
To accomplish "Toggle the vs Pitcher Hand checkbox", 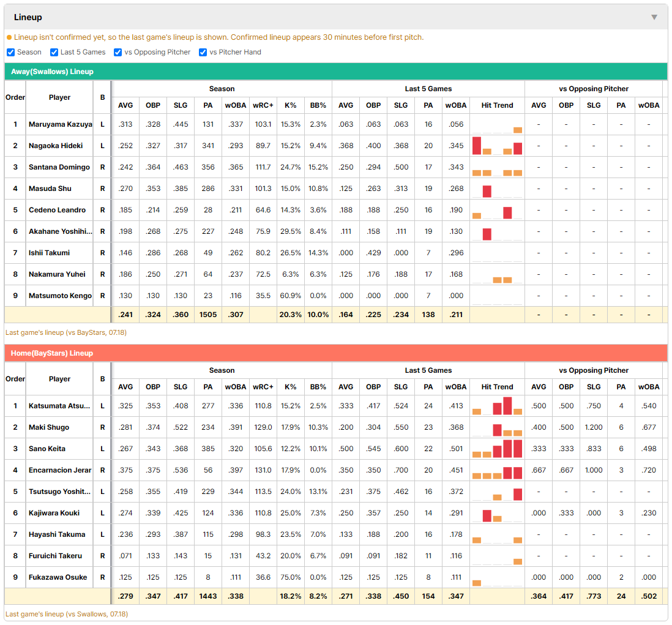I will [x=203, y=52].
